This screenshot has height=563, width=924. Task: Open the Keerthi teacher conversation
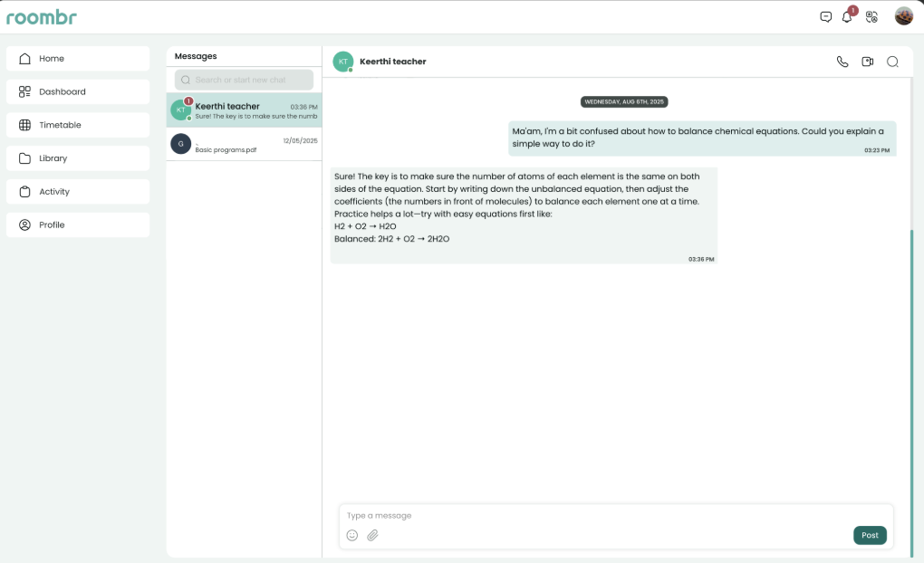click(x=243, y=109)
